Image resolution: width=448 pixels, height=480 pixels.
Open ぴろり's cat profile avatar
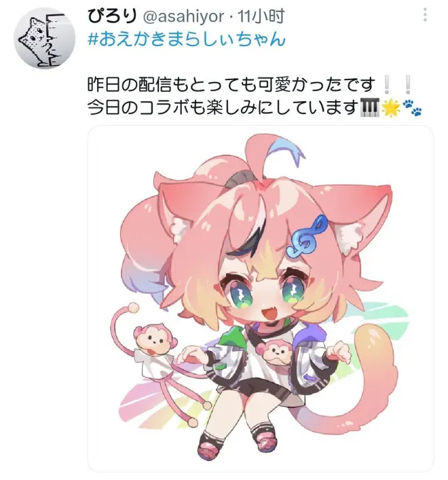click(45, 38)
